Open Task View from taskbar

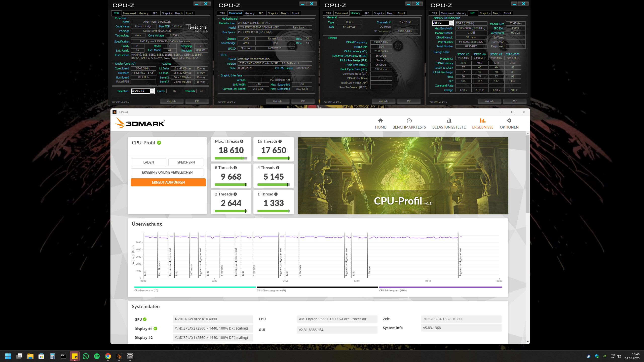[19, 356]
